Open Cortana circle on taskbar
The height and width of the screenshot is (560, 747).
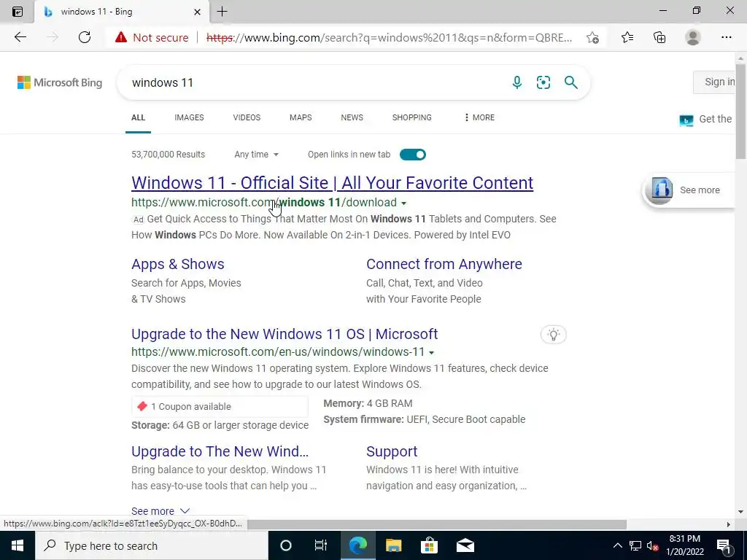click(x=285, y=545)
